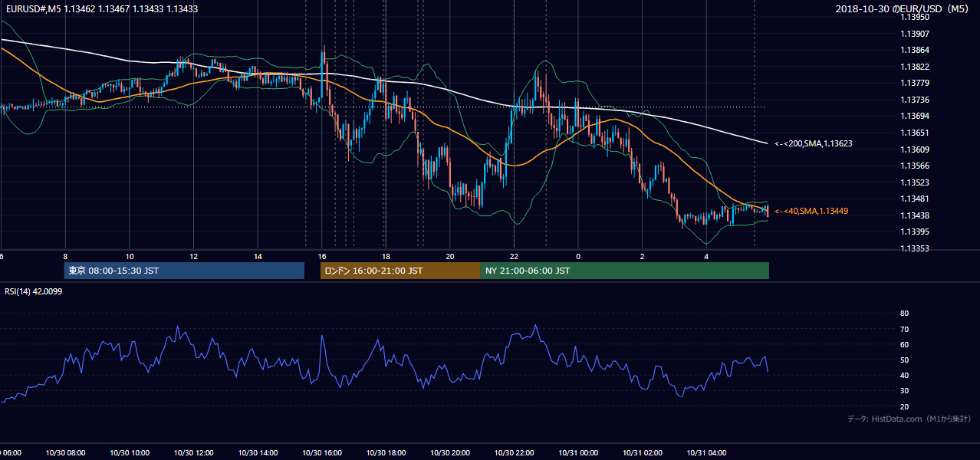Click RSI scale value 80
Viewport: 980px width, 460px height.
pos(904,314)
